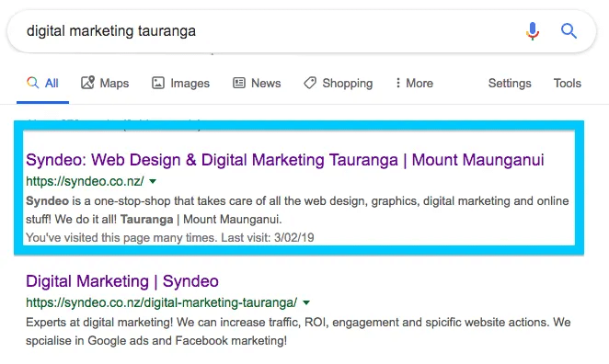This screenshot has width=609, height=364.
Task: Open the More search options menu
Action: pos(414,83)
